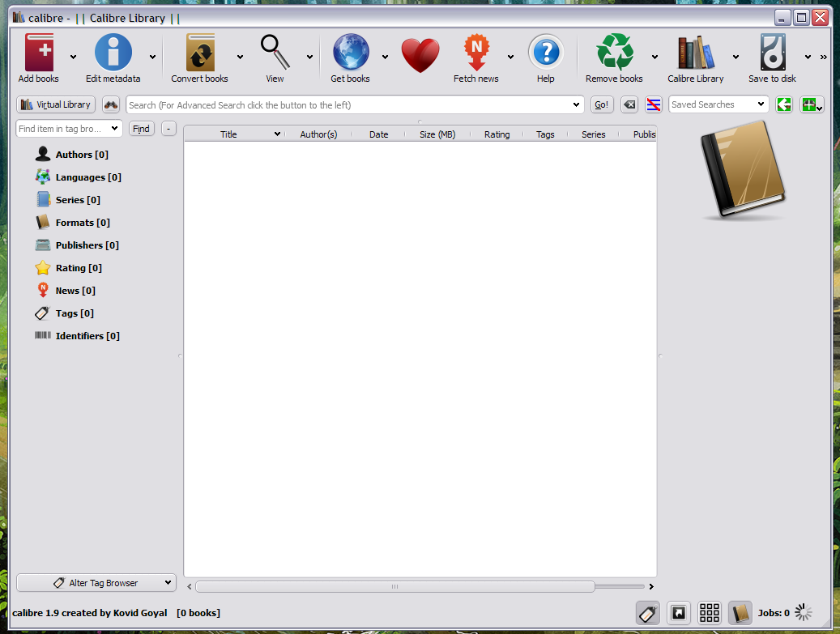The width and height of the screenshot is (840, 634).
Task: Select Identifiers [0] category
Action: (87, 336)
